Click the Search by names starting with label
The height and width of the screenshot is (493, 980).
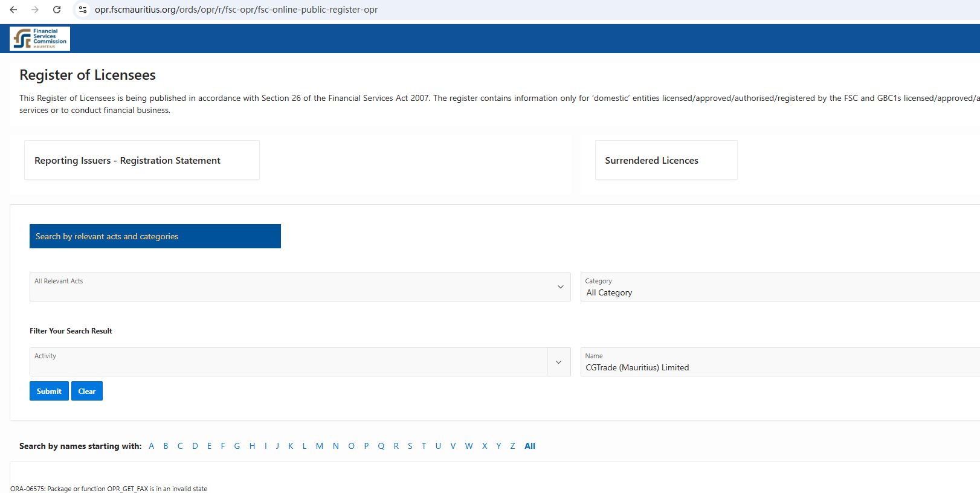80,446
